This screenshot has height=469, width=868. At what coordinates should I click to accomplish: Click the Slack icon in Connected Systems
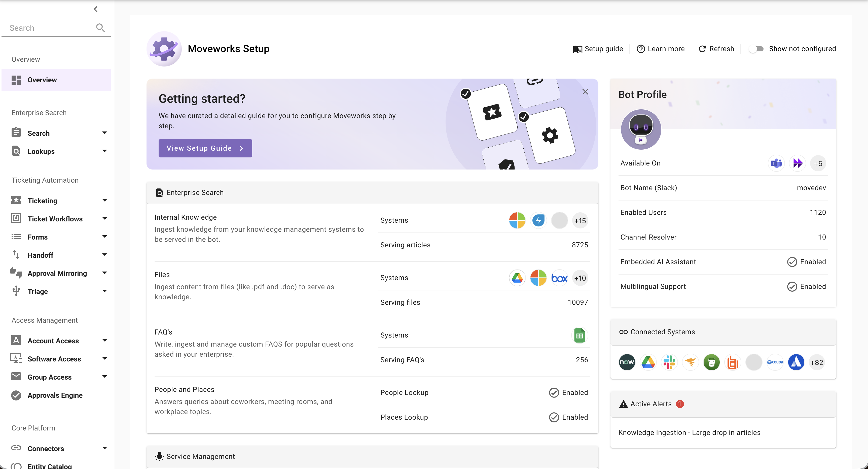point(669,362)
